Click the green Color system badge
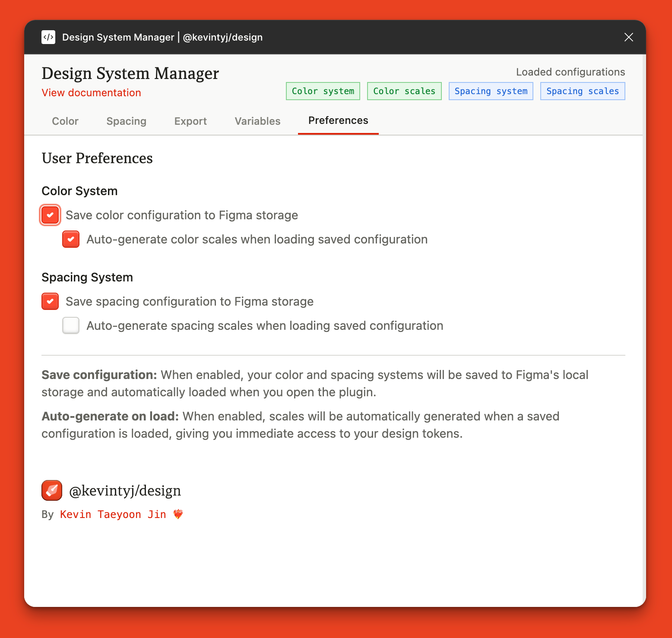This screenshot has height=638, width=672. pyautogui.click(x=323, y=91)
